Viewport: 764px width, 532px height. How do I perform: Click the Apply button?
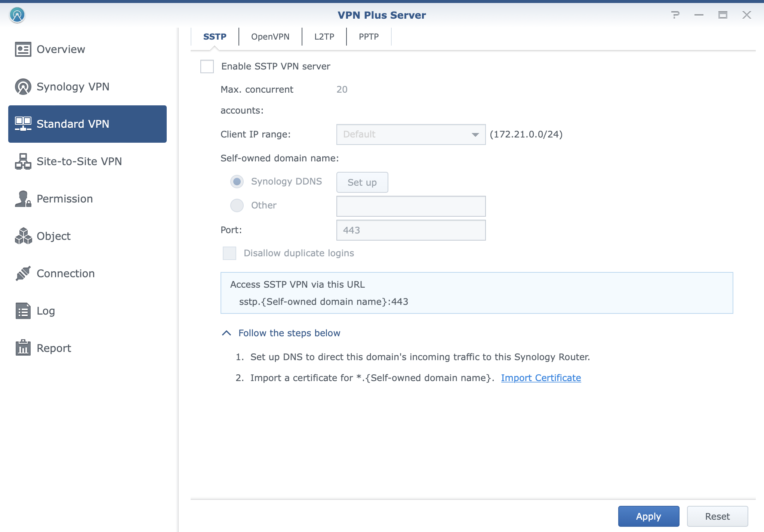[649, 516]
